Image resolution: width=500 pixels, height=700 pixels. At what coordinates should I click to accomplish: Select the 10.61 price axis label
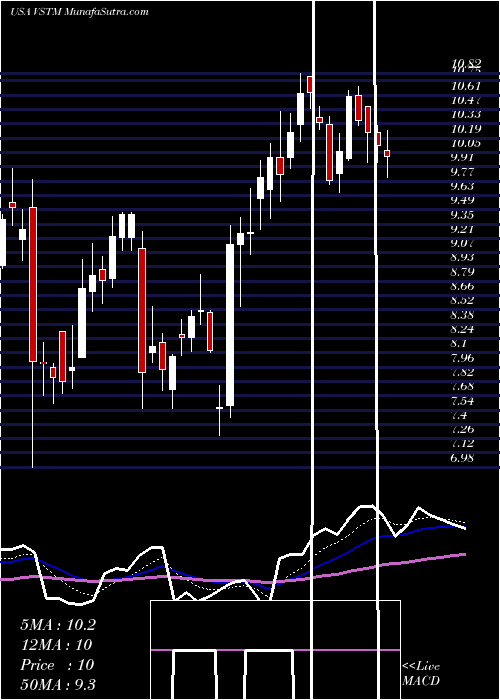click(466, 86)
